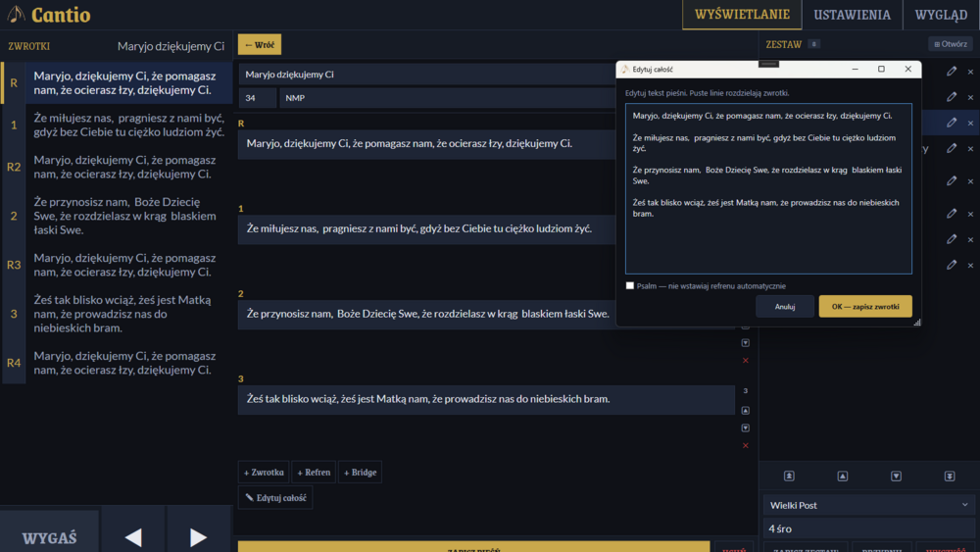The height and width of the screenshot is (552, 980).
Task: Click the pencil edit icon on the highlighted set row
Action: click(951, 123)
